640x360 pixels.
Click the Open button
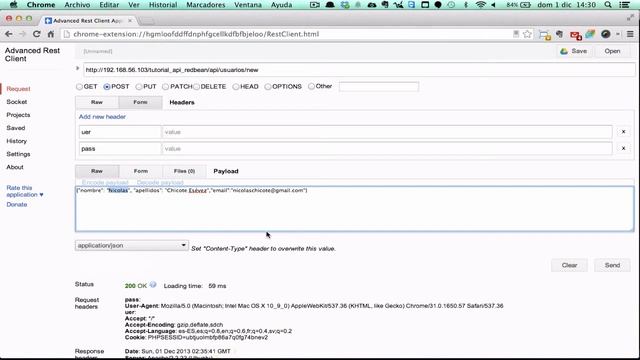(612, 51)
